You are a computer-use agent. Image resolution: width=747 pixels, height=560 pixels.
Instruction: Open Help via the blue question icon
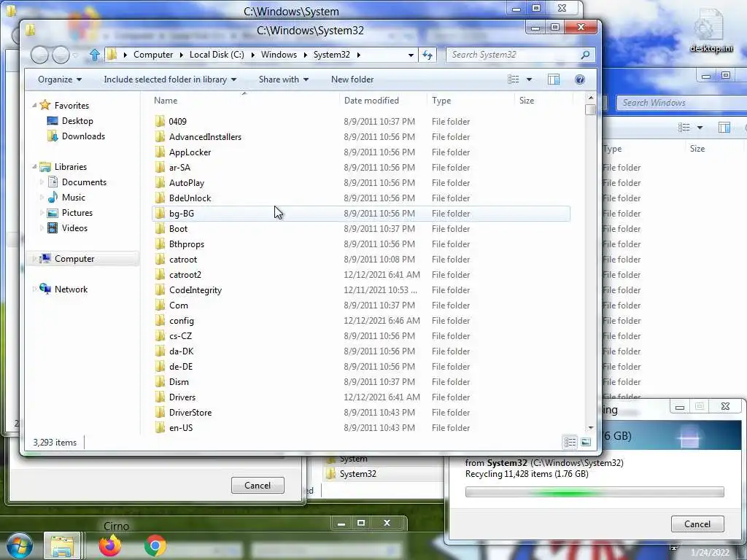point(580,79)
